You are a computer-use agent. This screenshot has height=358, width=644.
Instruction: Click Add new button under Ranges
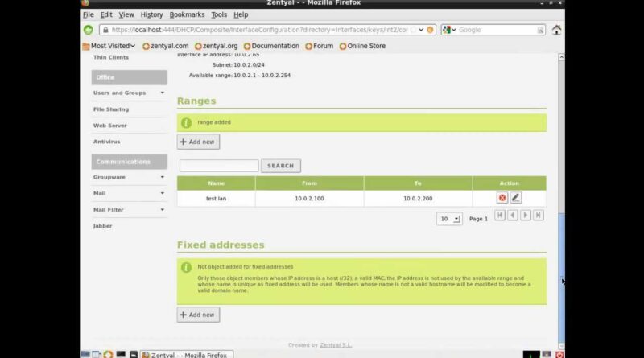pyautogui.click(x=198, y=142)
